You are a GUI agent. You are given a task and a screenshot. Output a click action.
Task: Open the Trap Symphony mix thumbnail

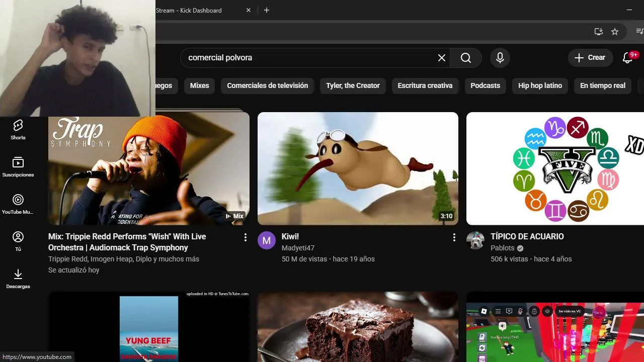pyautogui.click(x=149, y=168)
